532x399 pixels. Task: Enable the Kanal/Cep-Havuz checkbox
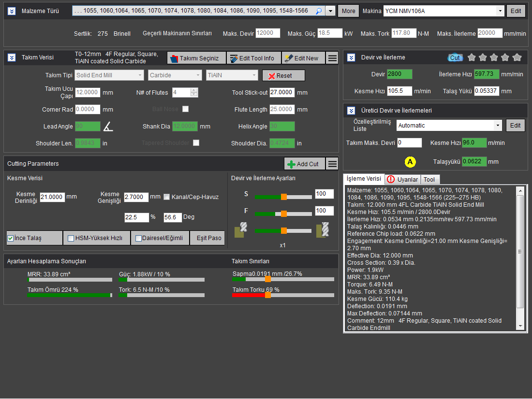point(167,197)
